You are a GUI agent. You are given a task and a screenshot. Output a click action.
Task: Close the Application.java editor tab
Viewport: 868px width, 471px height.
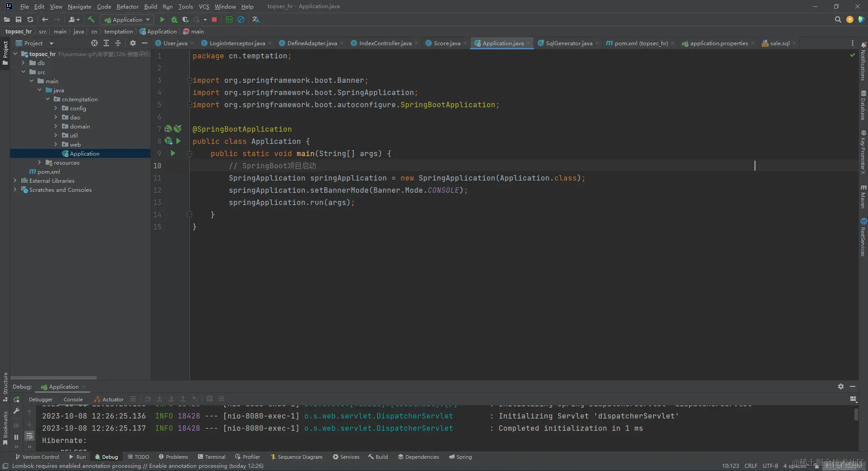click(528, 43)
